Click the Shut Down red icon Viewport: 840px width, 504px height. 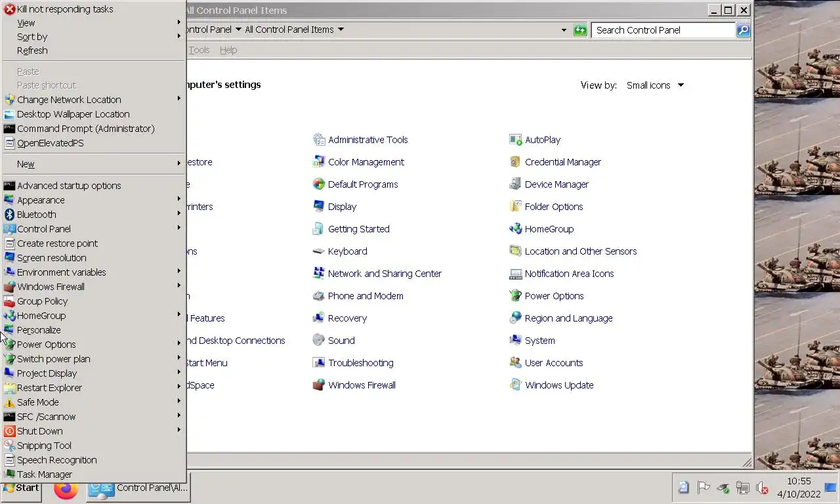[9, 431]
